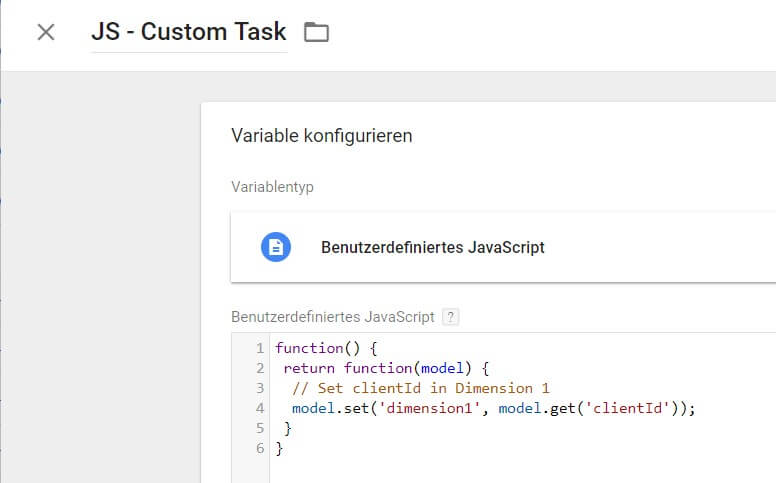Click the closing brace on line 6
This screenshot has width=776, height=483.
click(x=280, y=448)
